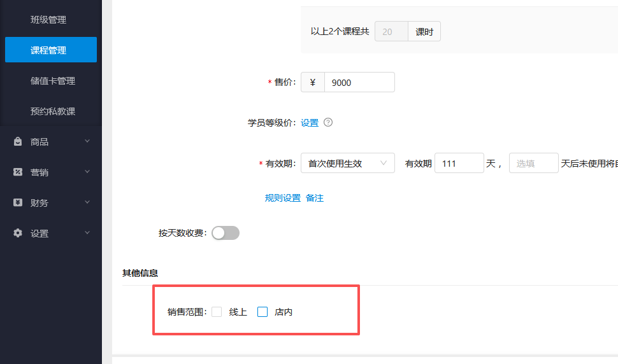Click the 规则设置 link

pyautogui.click(x=283, y=198)
